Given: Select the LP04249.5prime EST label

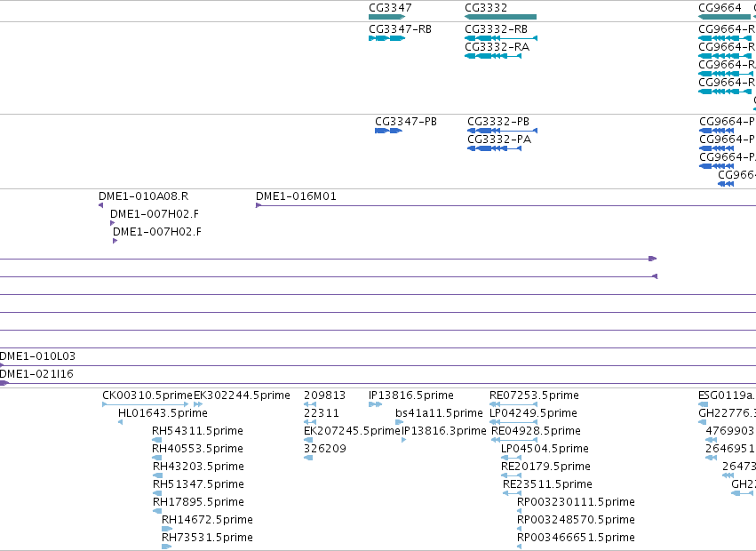Looking at the screenshot, I should [533, 413].
